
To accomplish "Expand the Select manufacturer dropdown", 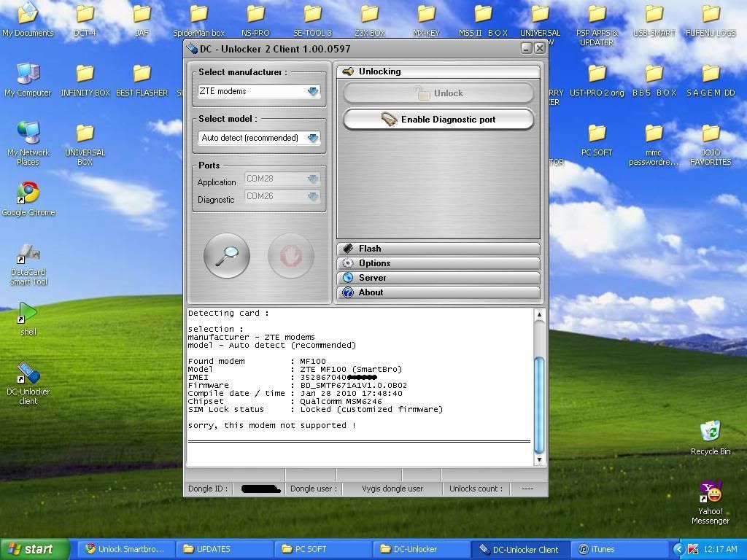I will 313,92.
